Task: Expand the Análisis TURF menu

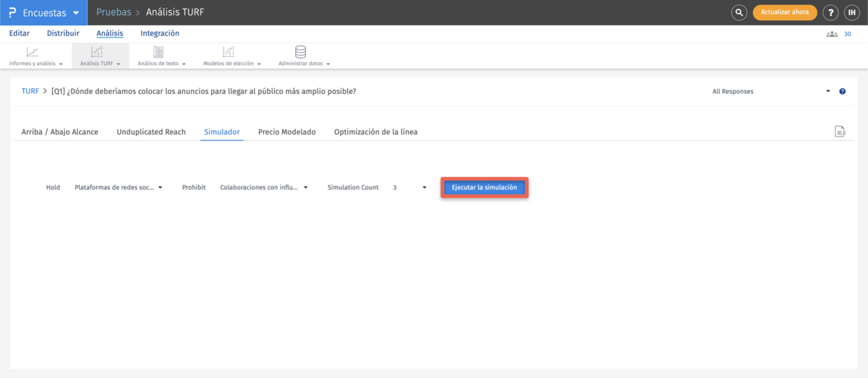Action: point(118,64)
